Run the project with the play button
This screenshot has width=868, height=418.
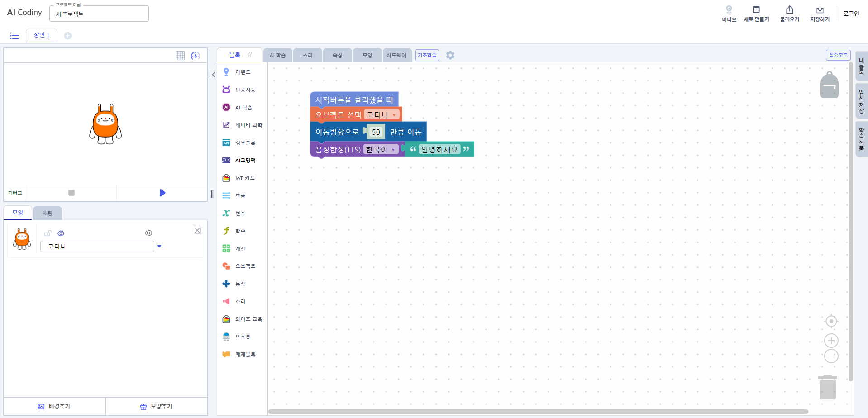click(x=162, y=193)
